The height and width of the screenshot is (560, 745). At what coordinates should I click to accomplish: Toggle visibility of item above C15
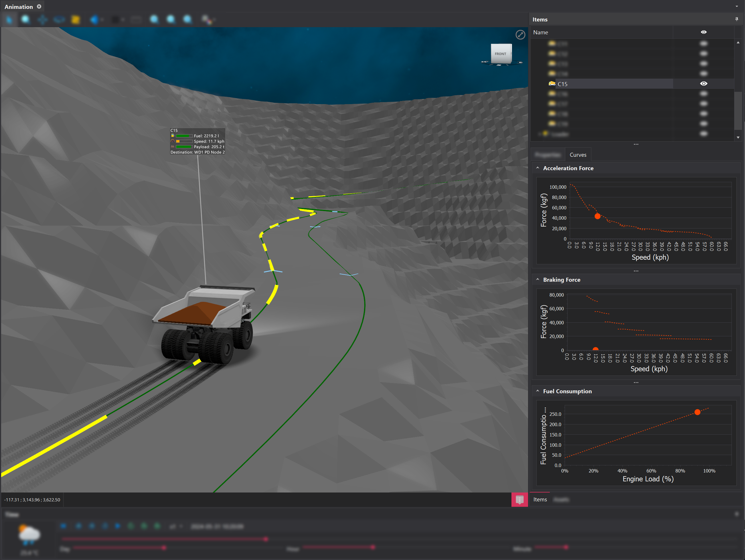(x=703, y=74)
